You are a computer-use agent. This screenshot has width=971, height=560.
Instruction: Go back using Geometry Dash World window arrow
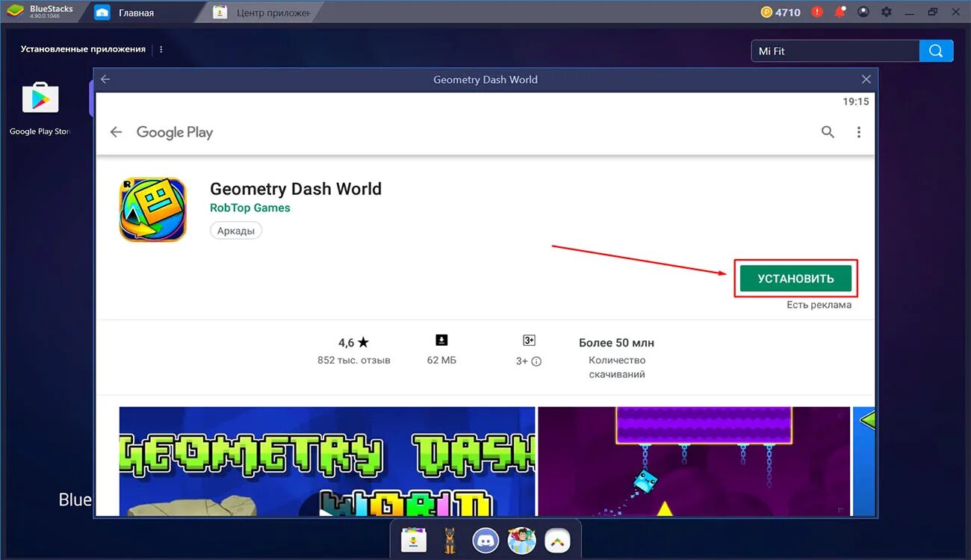105,79
